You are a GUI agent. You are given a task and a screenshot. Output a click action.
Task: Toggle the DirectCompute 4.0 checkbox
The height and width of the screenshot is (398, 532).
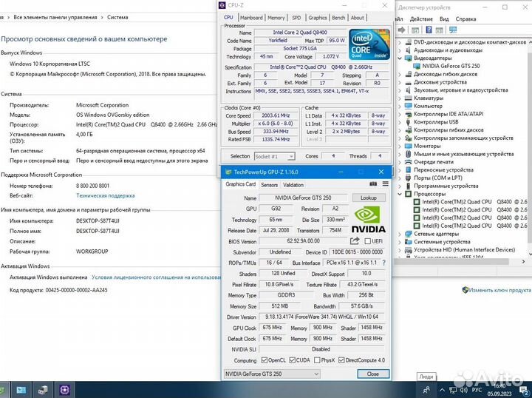tap(341, 360)
